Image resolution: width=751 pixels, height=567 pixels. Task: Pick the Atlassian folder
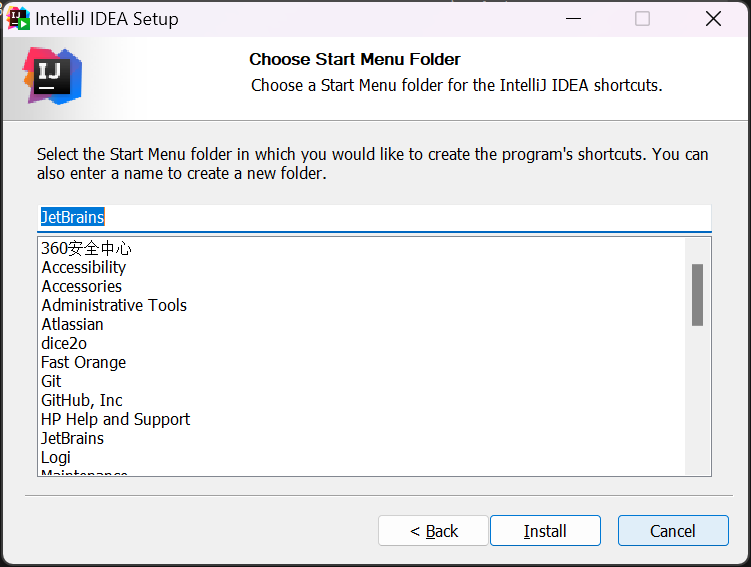pos(72,324)
